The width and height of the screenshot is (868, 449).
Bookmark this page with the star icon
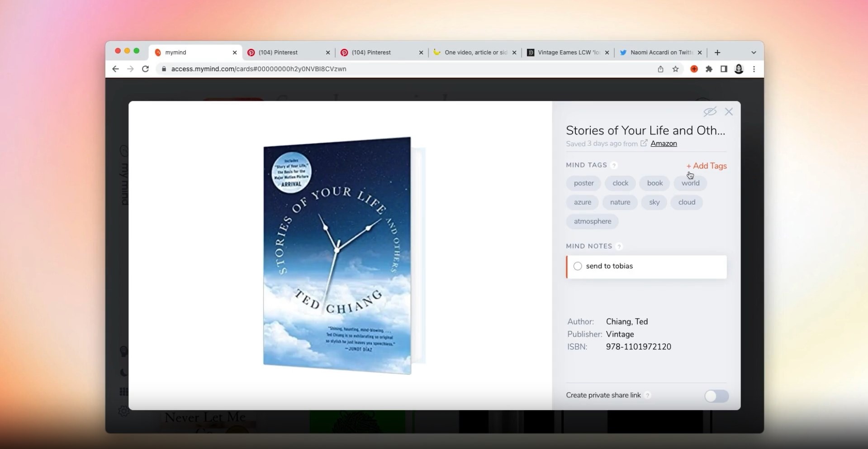click(x=675, y=69)
